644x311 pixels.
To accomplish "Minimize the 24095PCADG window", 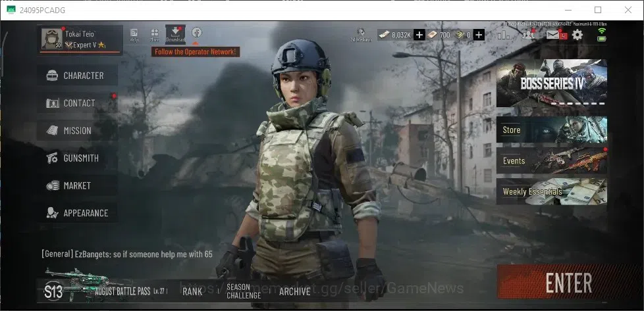I will 568,10.
